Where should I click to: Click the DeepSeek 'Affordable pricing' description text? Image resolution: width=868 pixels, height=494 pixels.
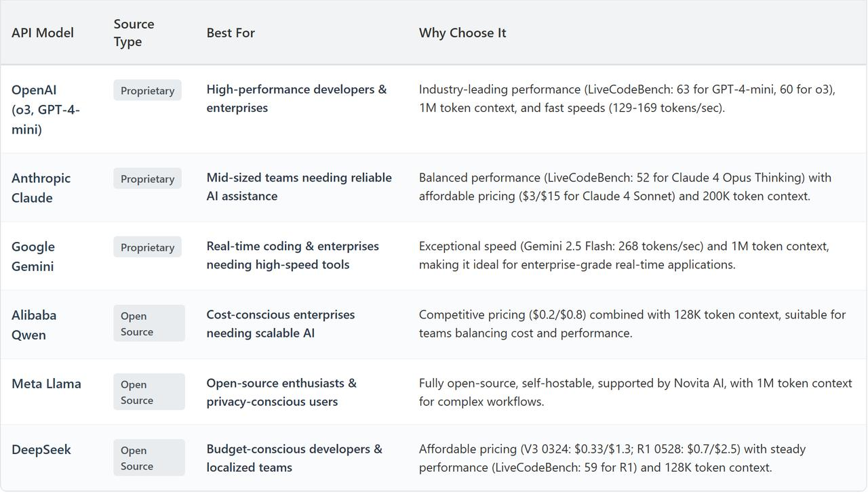click(612, 457)
